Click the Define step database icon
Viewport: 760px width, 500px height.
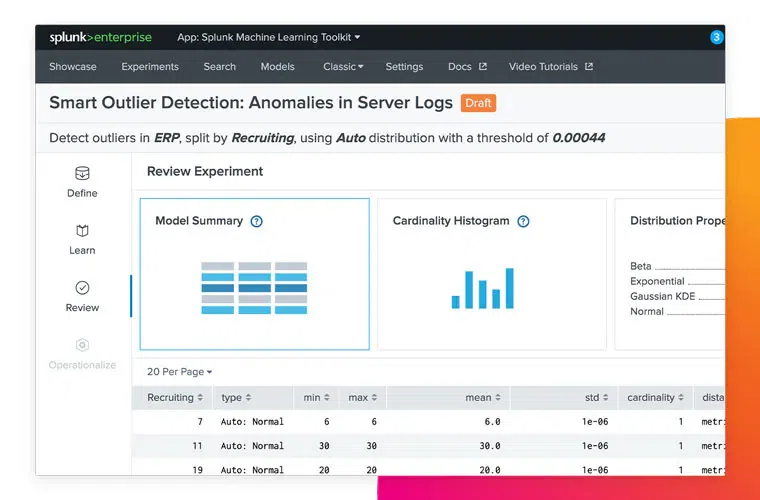pos(82,174)
